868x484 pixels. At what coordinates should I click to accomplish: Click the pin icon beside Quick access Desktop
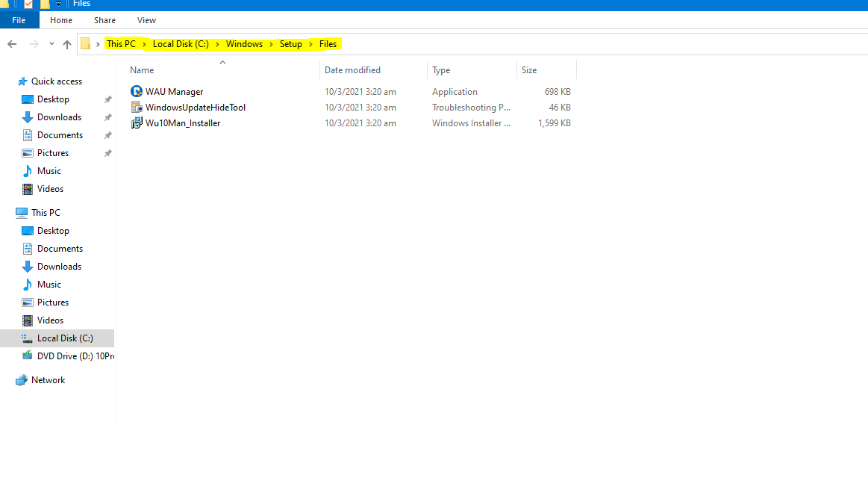point(108,99)
